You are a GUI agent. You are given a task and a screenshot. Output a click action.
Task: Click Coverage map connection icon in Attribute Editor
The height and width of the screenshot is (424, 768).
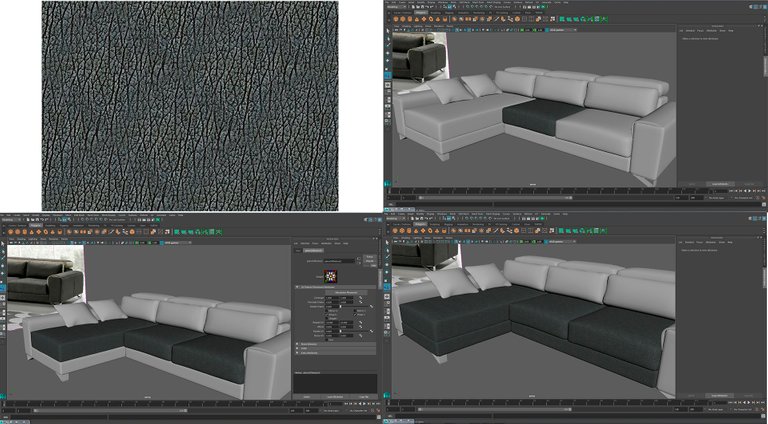point(360,298)
